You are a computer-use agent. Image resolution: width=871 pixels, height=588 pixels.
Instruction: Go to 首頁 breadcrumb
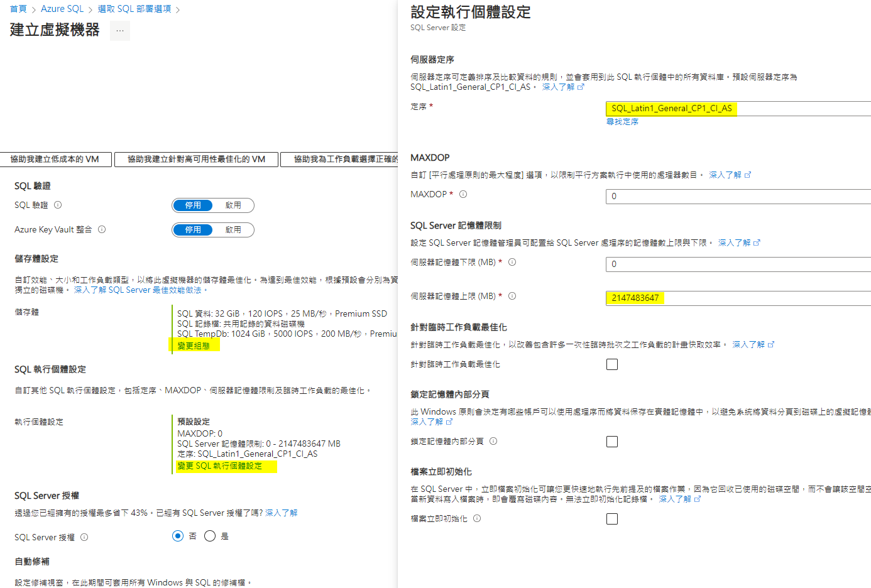pyautogui.click(x=18, y=9)
